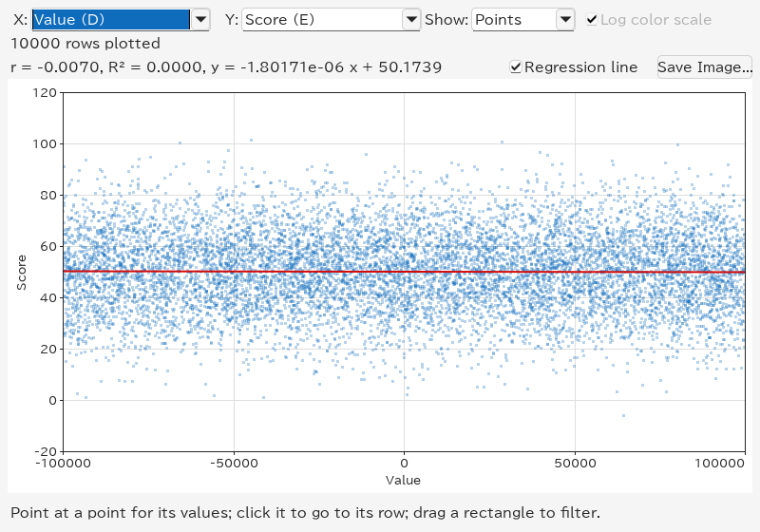This screenshot has height=532, width=760.
Task: Click the Score (E) Y field
Action: pos(322,20)
